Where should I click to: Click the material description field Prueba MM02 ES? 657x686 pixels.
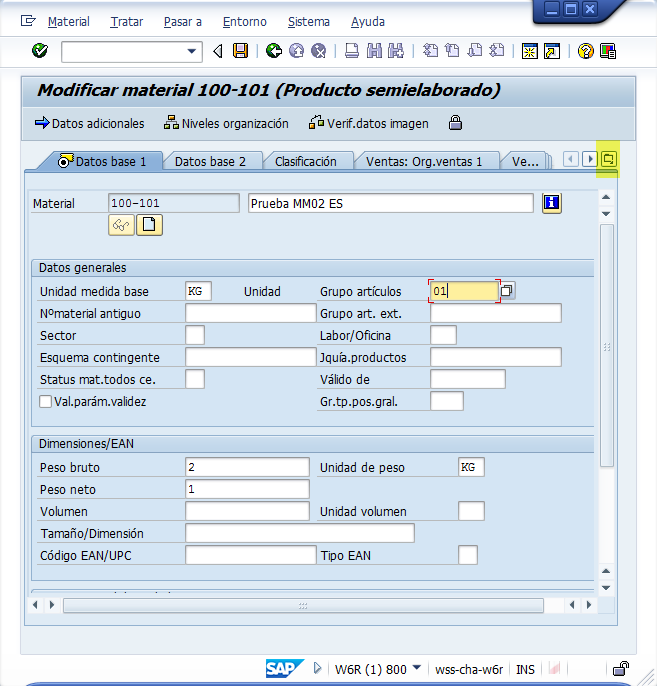click(x=391, y=203)
